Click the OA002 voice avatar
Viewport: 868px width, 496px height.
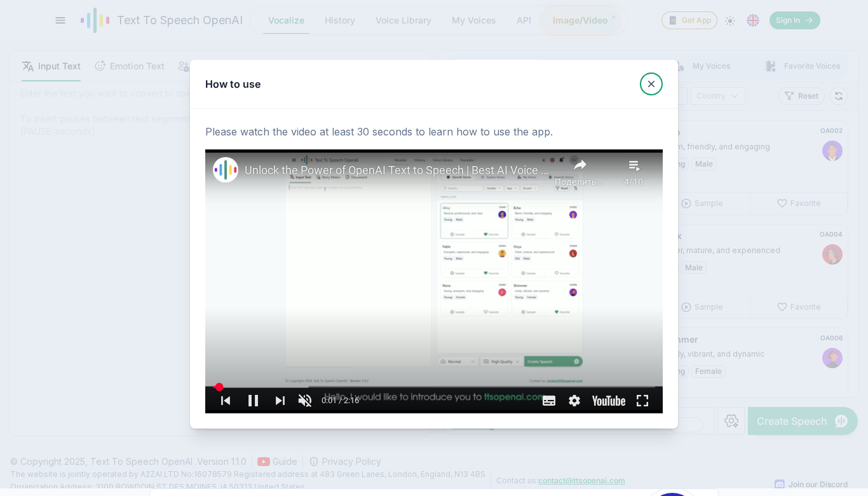click(832, 151)
